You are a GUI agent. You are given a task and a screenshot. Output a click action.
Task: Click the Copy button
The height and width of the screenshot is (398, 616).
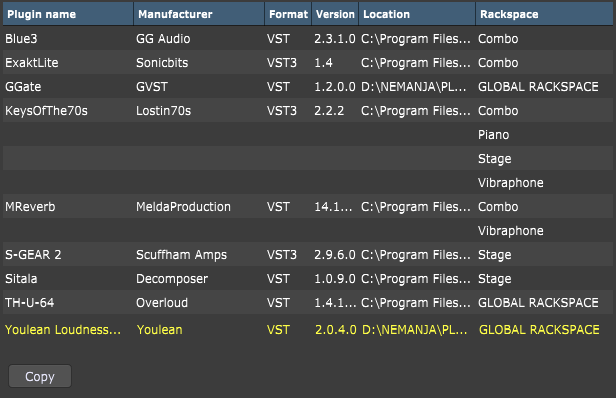(40, 376)
